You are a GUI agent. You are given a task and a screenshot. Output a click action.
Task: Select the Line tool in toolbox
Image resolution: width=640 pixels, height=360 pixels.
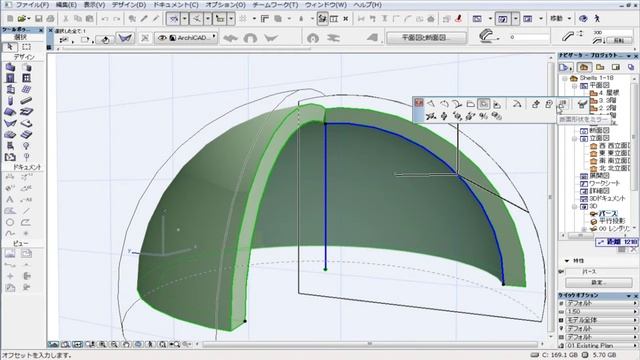(27, 211)
